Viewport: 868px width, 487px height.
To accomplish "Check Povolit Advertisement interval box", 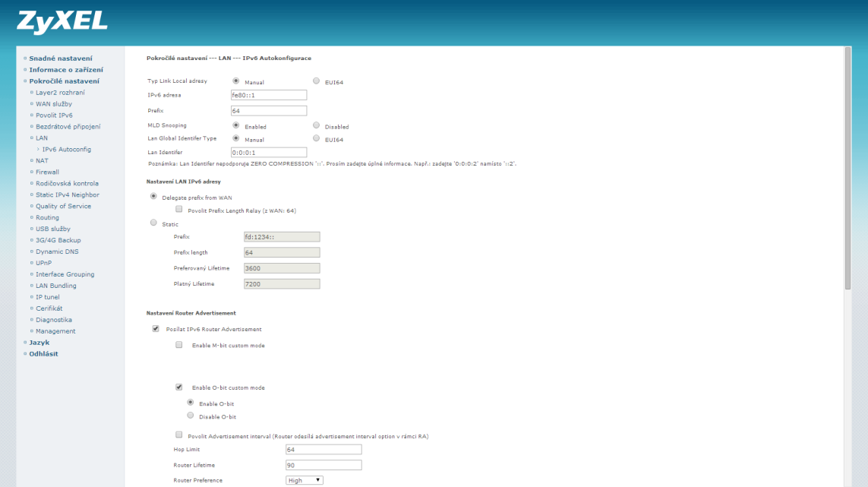I will (178, 435).
